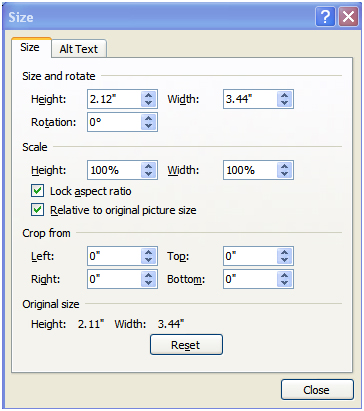
Task: Click the Crop from Bottom field
Action: [250, 279]
